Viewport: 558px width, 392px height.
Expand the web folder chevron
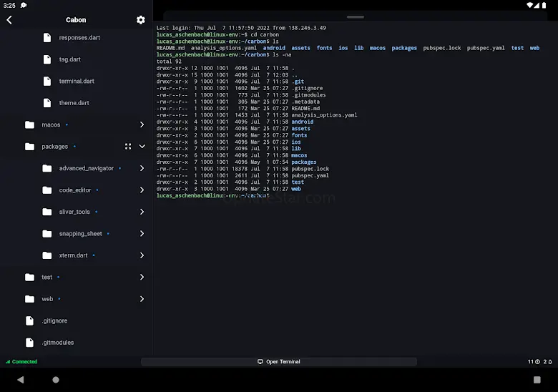[x=142, y=299]
